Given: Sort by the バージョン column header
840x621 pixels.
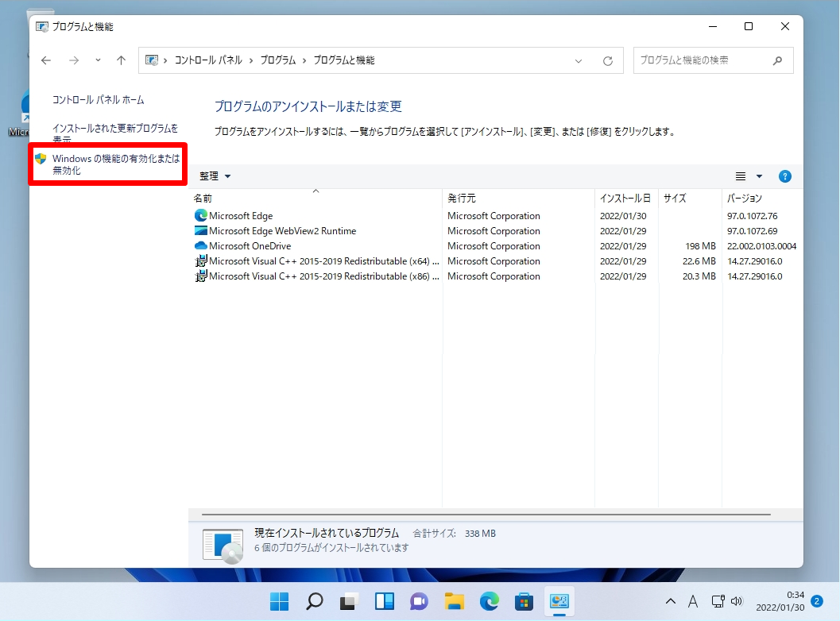Looking at the screenshot, I should (762, 198).
